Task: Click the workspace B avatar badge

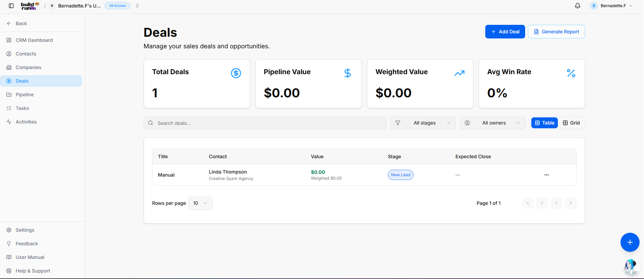Action: (52, 6)
